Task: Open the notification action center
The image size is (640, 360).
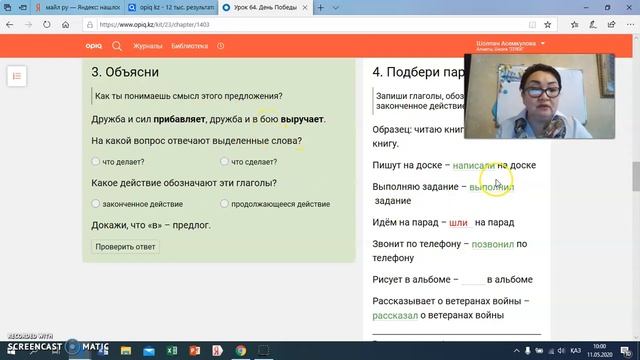Action: [626, 351]
